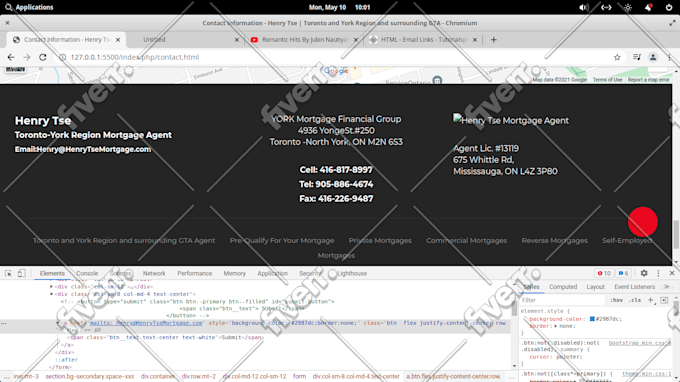Screen dimensions: 680x382
Task: Open DevTools more options menu
Action: [658, 273]
